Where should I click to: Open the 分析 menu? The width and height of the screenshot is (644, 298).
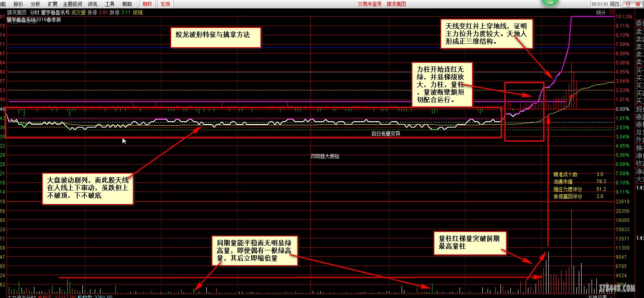point(36,4)
